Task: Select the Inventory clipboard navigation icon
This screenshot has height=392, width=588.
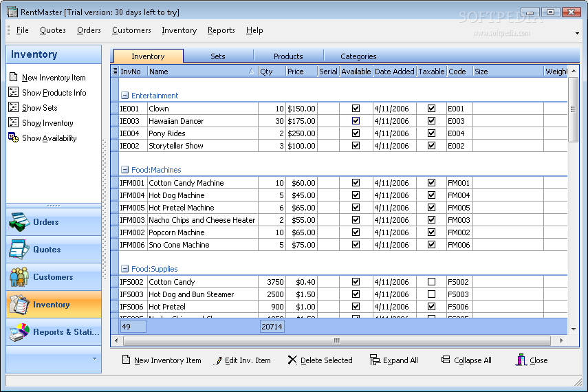Action: 19,304
